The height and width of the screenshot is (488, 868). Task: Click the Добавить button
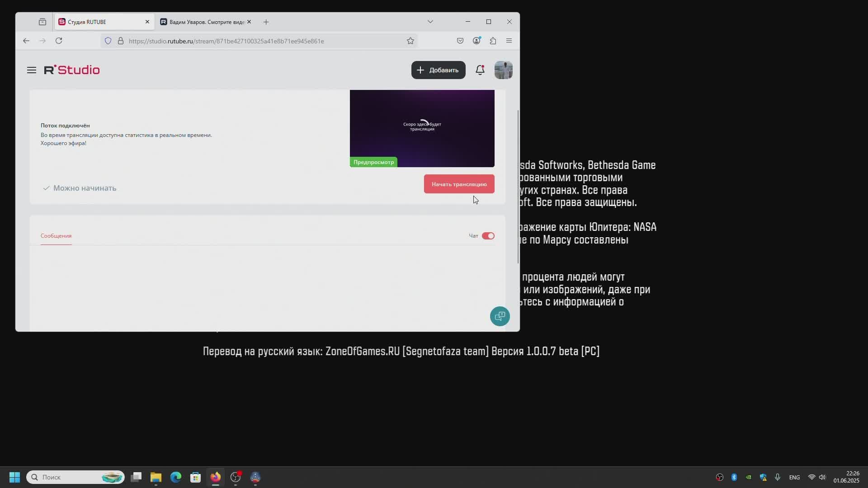tap(438, 70)
